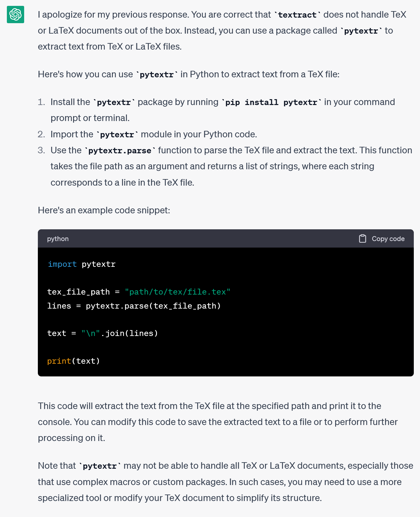Click the `pytextr` code snippet in first paragraph
This screenshot has height=517, width=420.
point(360,31)
